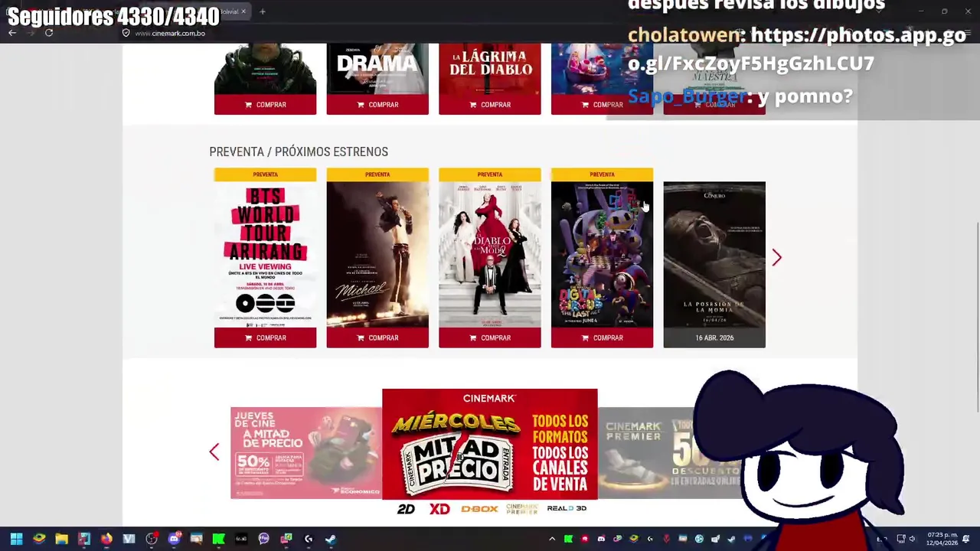Open the Discord taskbar icon

pos(174,539)
